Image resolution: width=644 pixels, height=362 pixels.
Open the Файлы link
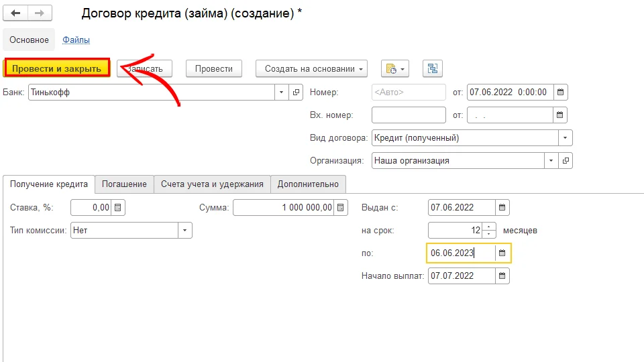point(76,40)
